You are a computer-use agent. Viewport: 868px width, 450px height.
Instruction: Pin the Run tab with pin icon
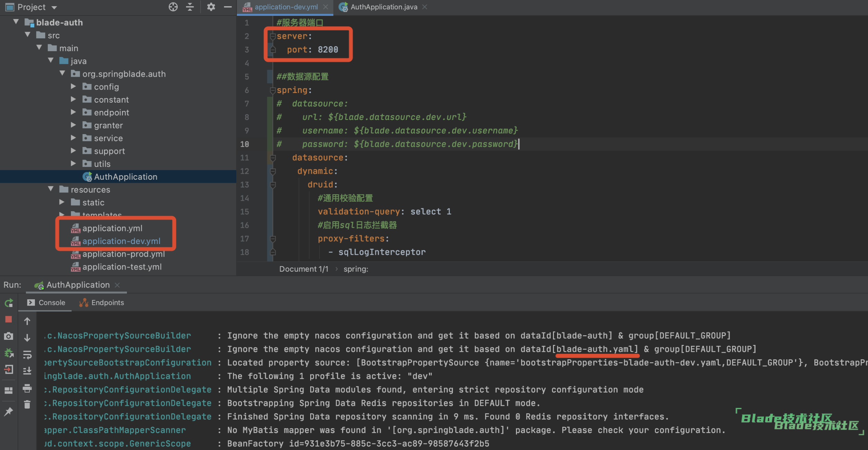tap(9, 411)
